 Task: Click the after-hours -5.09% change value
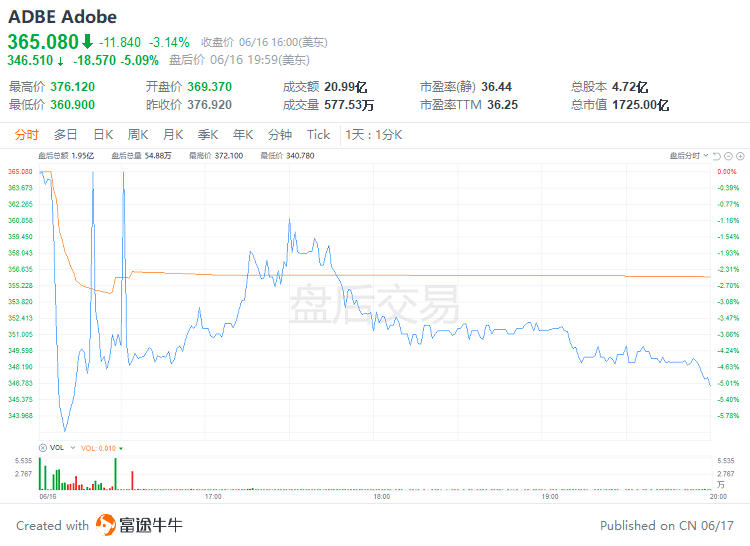pyautogui.click(x=139, y=60)
